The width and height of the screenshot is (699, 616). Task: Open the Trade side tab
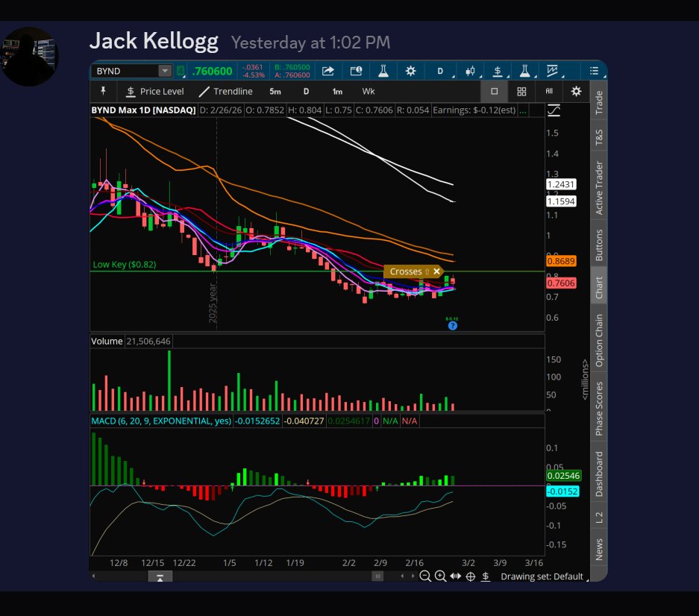[x=599, y=102]
